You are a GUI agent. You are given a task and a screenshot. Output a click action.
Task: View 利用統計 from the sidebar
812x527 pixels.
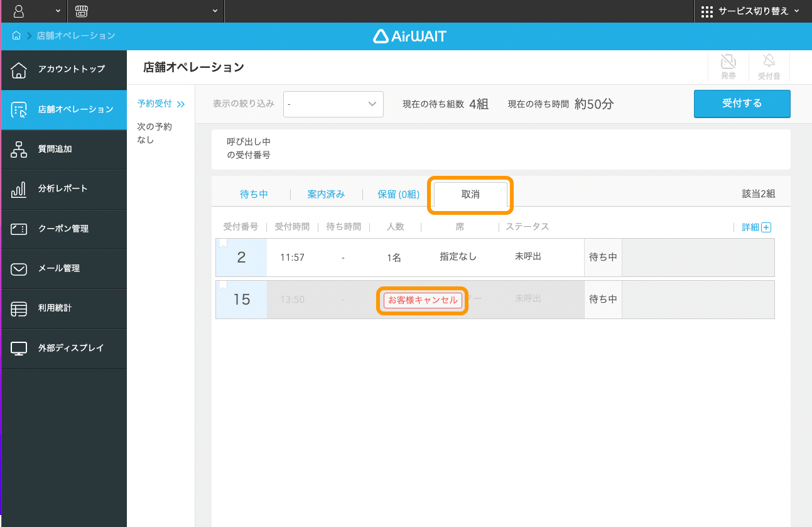(62, 308)
